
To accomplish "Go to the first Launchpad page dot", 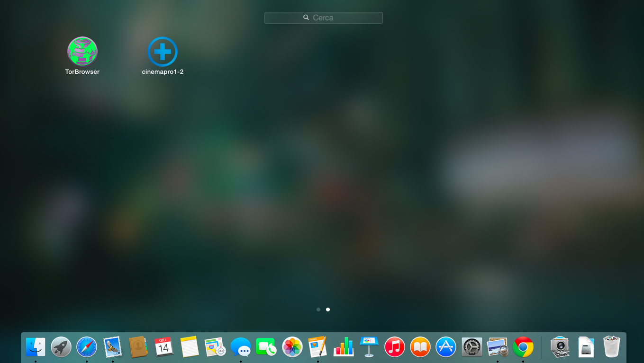I will click(x=318, y=310).
